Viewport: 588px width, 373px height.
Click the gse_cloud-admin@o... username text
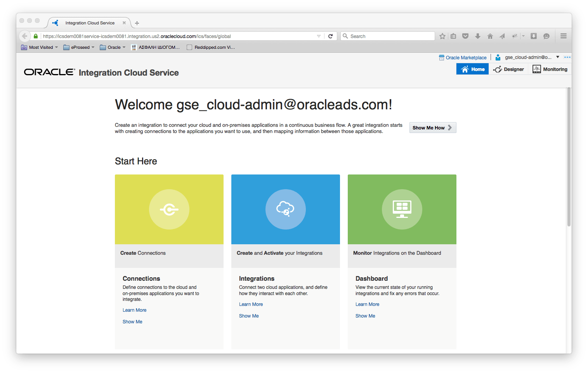pyautogui.click(x=528, y=57)
